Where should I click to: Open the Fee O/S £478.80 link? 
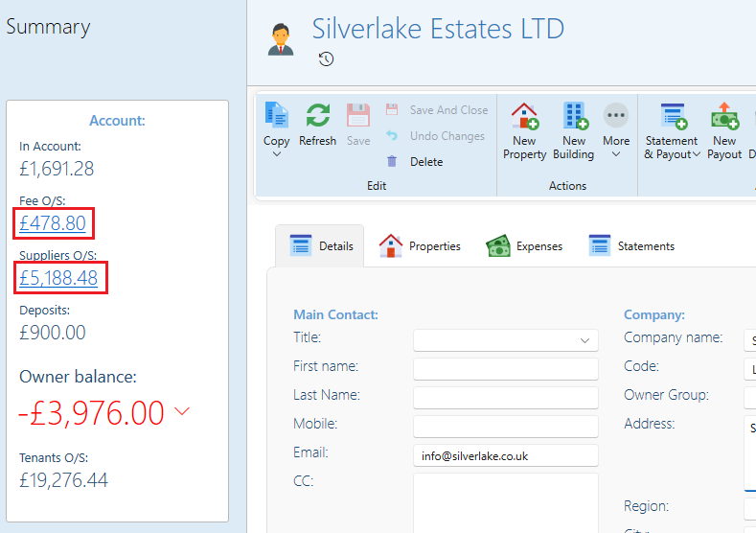pyautogui.click(x=53, y=223)
